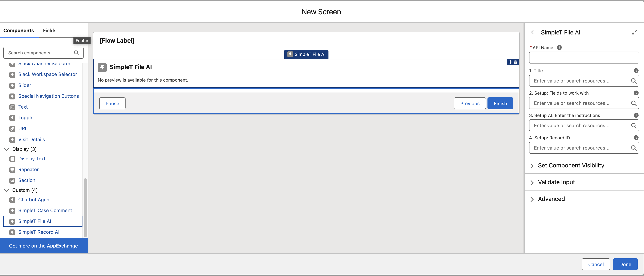Expand the Set Component Visibility section
The height and width of the screenshot is (276, 644).
click(532, 166)
